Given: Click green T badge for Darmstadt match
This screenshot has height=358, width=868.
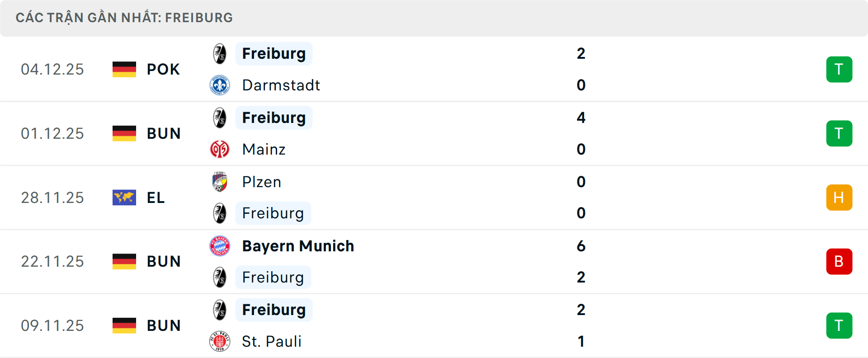Looking at the screenshot, I should point(839,69).
